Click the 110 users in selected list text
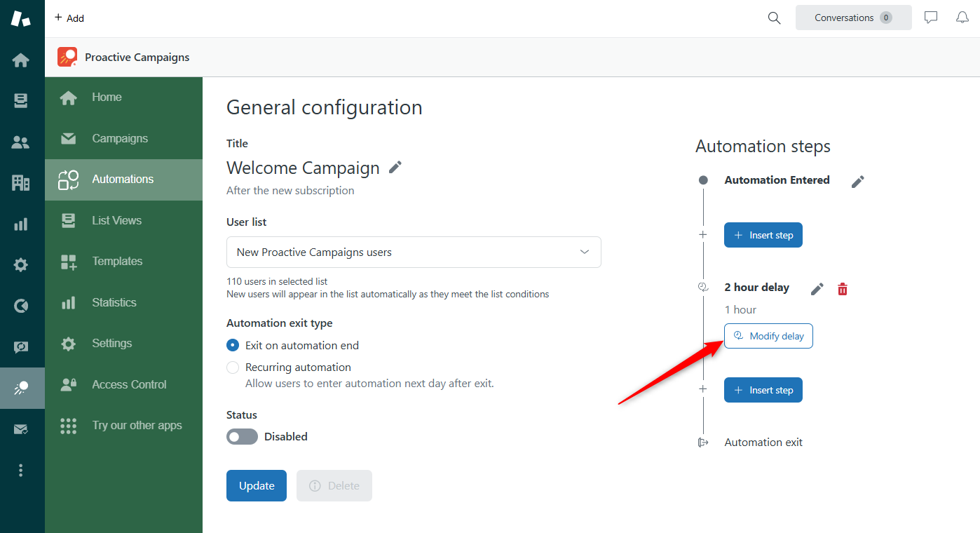Viewport: 980px width, 533px height. [277, 281]
